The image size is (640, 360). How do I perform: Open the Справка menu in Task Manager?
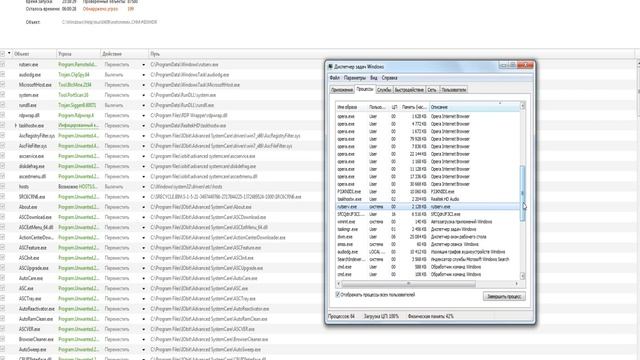[x=389, y=78]
